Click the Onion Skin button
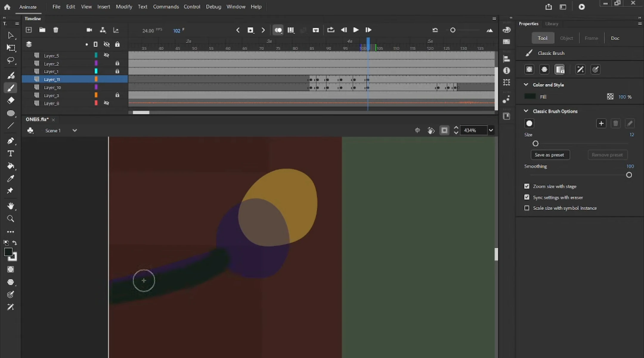644x358 pixels. tap(278, 30)
